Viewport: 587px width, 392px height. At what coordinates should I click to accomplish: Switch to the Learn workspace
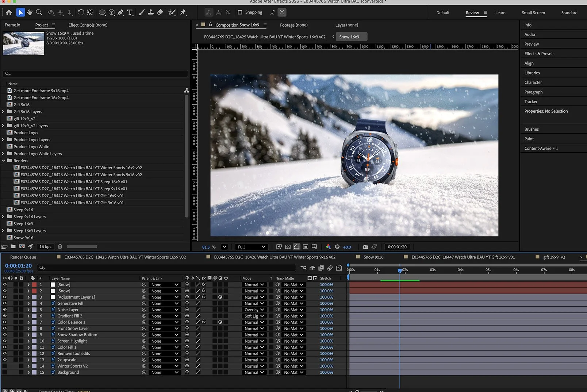500,13
